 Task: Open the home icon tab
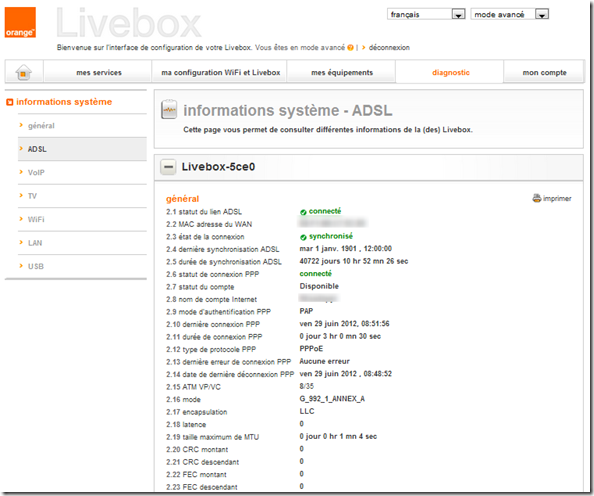pyautogui.click(x=23, y=72)
